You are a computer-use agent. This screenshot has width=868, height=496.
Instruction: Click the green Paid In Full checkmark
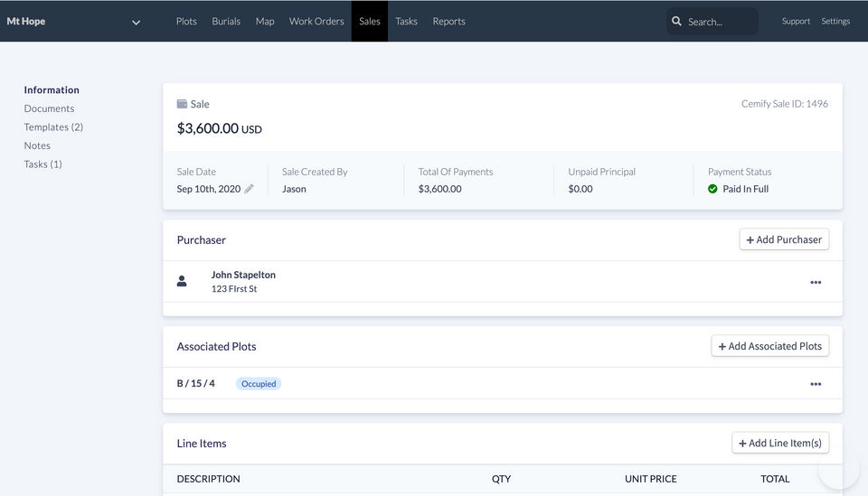pyautogui.click(x=712, y=189)
